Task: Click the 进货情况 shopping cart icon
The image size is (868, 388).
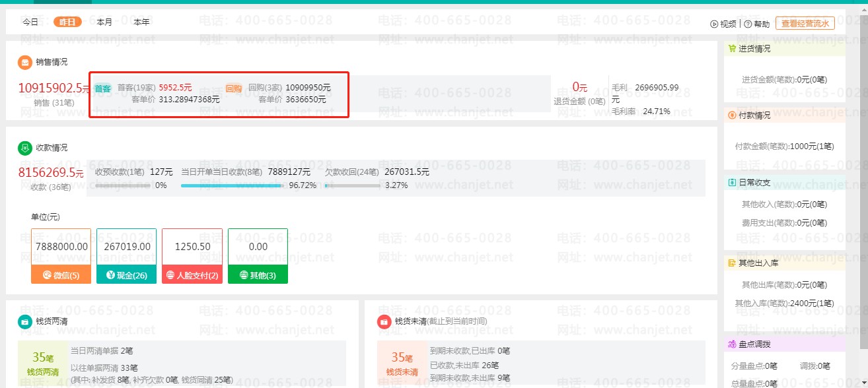Action: pyautogui.click(x=732, y=49)
